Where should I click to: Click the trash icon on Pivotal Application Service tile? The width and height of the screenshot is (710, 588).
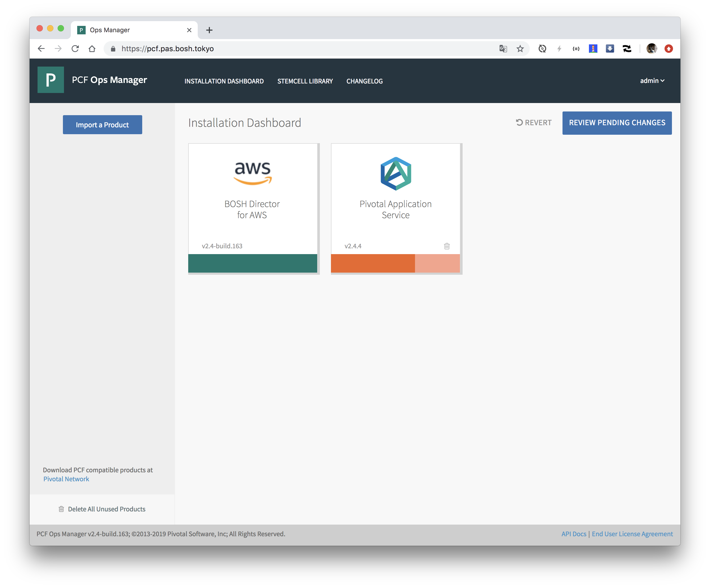click(447, 246)
